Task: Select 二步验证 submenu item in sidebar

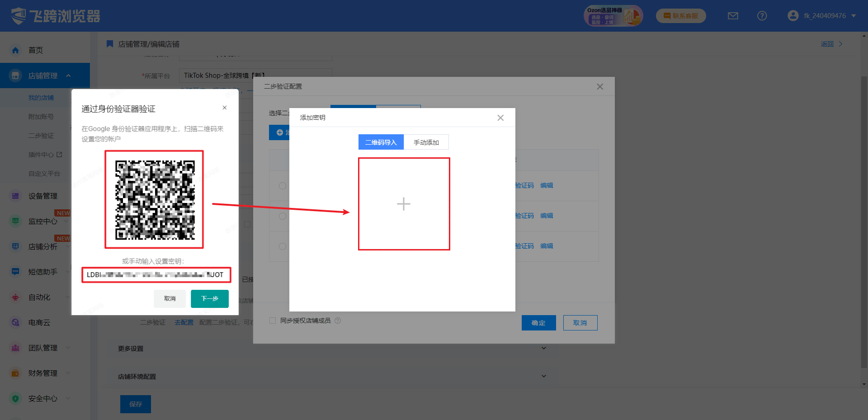Action: [41, 136]
